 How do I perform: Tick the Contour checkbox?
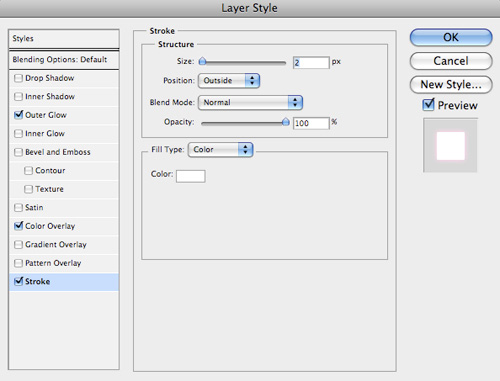(28, 171)
